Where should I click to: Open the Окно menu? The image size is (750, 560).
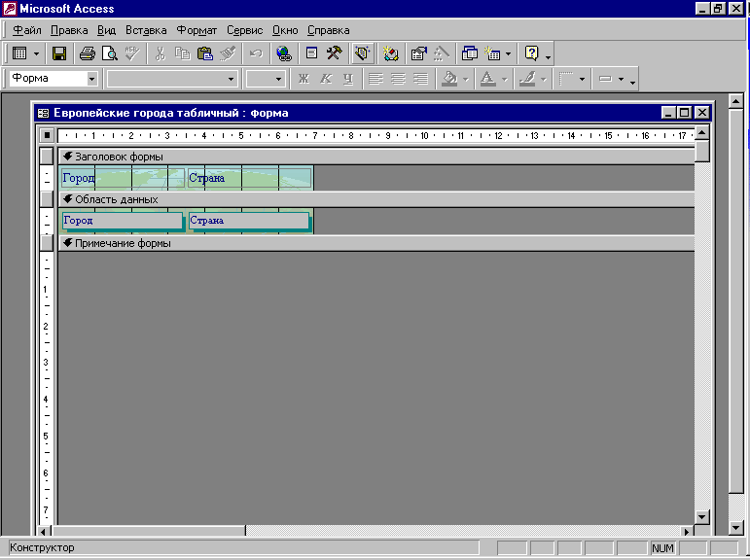pyautogui.click(x=285, y=30)
